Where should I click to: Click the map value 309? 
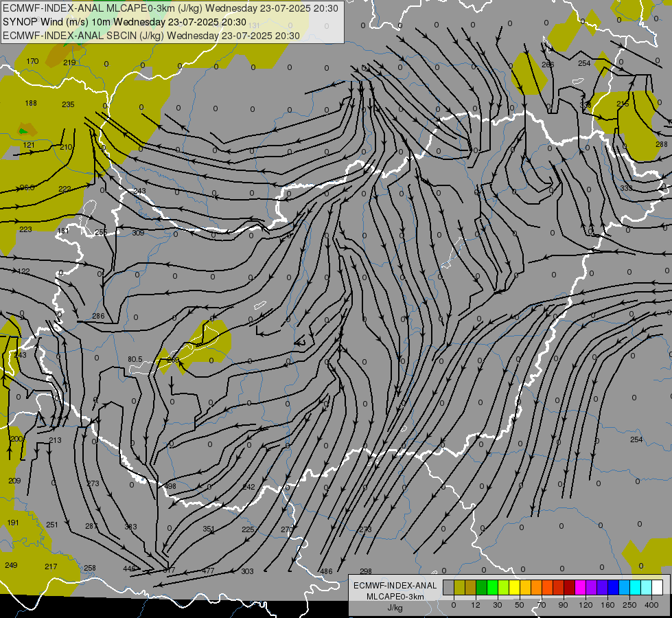pos(138,233)
